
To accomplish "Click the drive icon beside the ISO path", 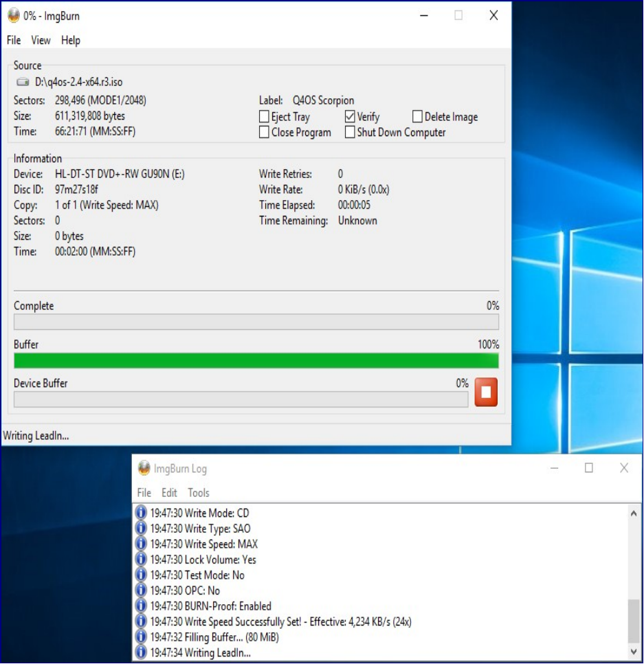I will [23, 82].
